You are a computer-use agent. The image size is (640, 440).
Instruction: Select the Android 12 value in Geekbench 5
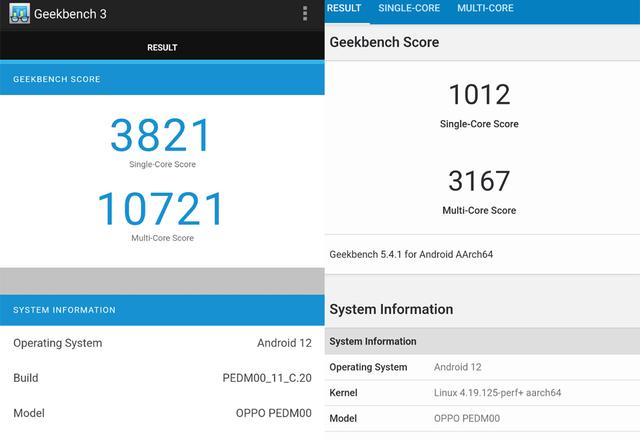coord(458,367)
